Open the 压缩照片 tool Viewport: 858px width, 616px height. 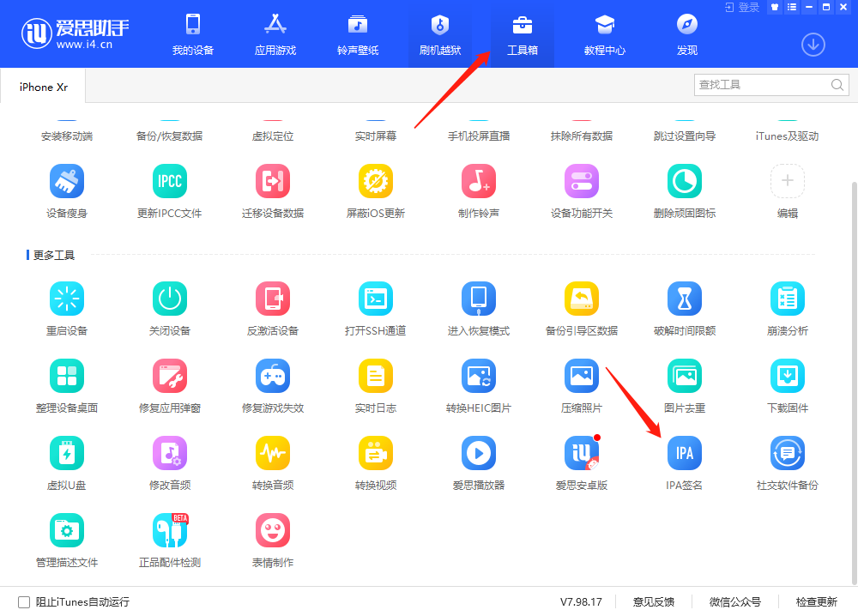(x=582, y=376)
